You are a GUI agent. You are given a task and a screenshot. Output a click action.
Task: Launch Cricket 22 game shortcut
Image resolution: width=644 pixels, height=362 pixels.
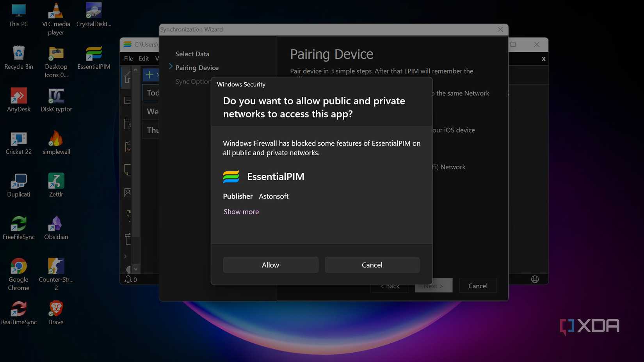19,143
